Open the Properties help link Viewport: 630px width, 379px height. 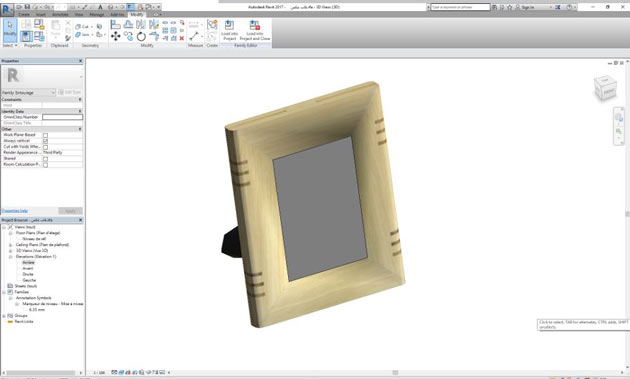tap(14, 211)
